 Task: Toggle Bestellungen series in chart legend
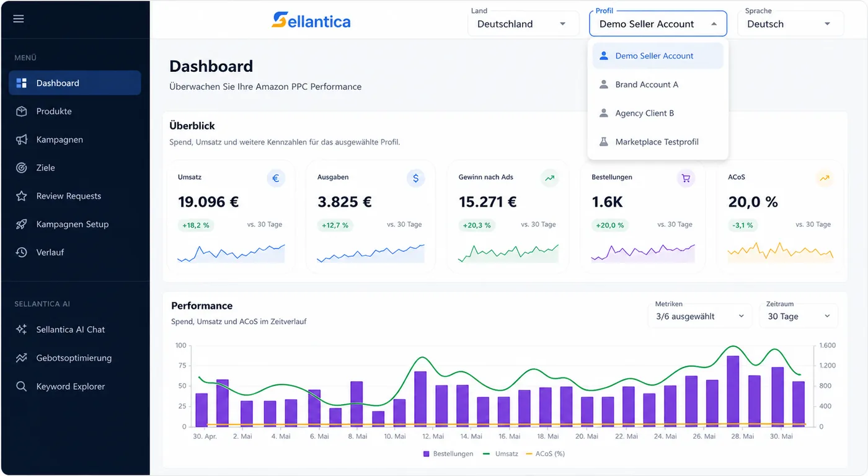[448, 454]
